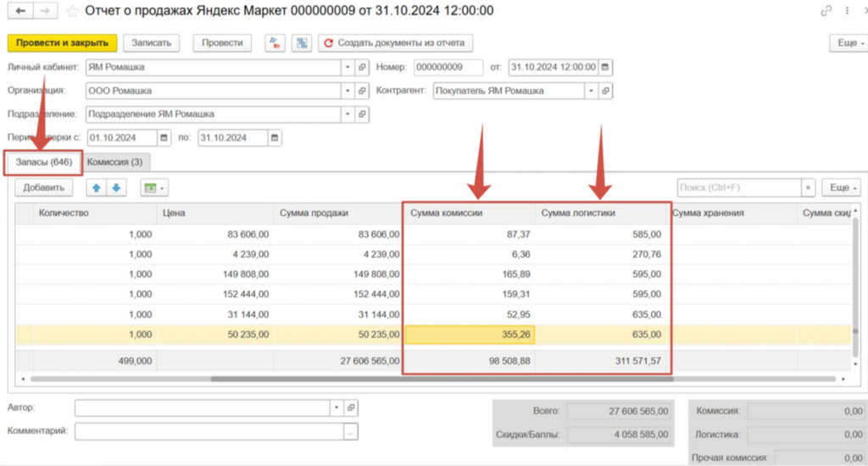Open calendar picker for the document date

point(605,68)
